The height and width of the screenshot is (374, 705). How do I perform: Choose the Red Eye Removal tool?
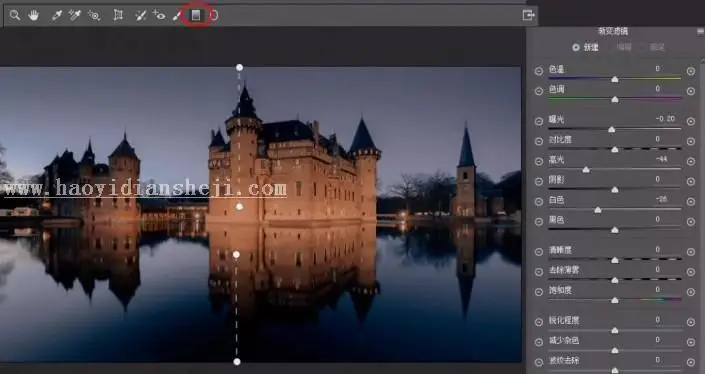pos(159,15)
